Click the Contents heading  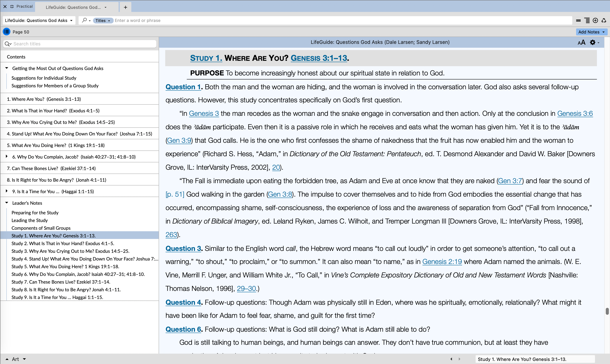point(16,57)
